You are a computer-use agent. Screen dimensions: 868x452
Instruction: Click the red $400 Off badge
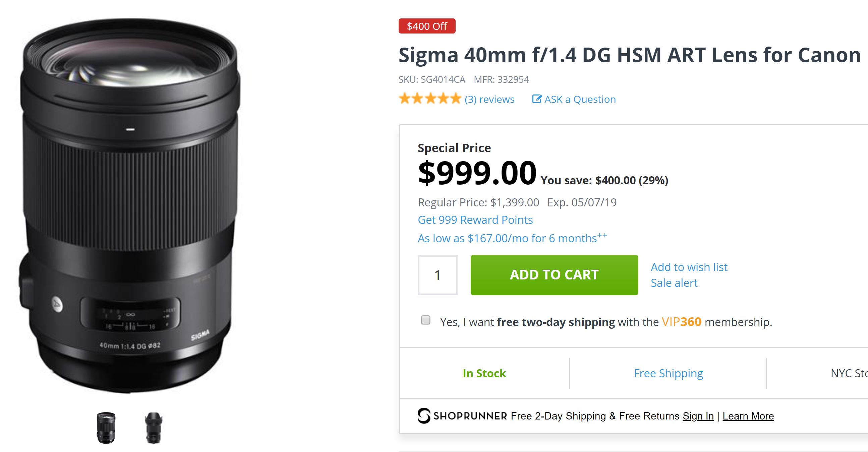426,26
